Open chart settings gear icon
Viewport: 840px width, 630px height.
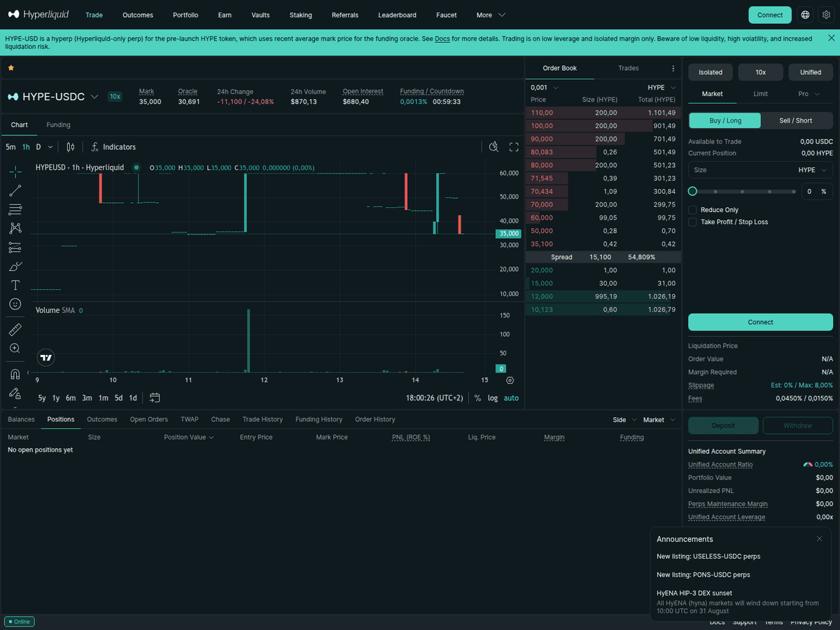[x=510, y=380]
